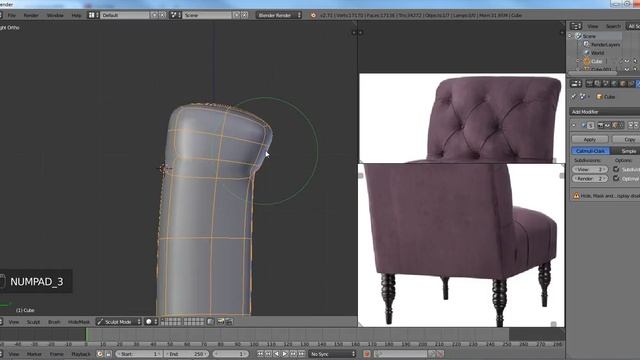Select Catmull-Clark subdivision type

coord(591,151)
